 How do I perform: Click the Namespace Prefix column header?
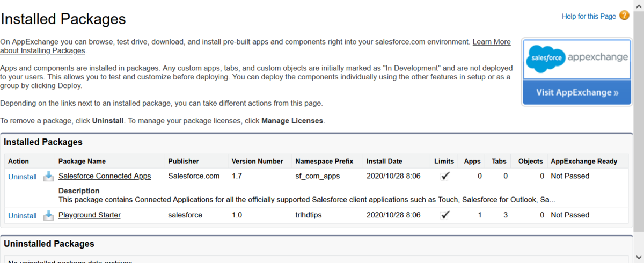(324, 161)
